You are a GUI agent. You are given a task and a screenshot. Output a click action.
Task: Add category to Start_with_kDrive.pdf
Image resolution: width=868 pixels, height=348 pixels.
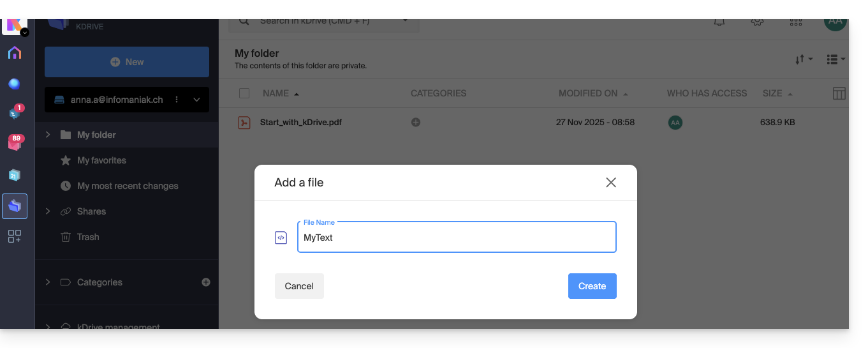click(x=416, y=122)
